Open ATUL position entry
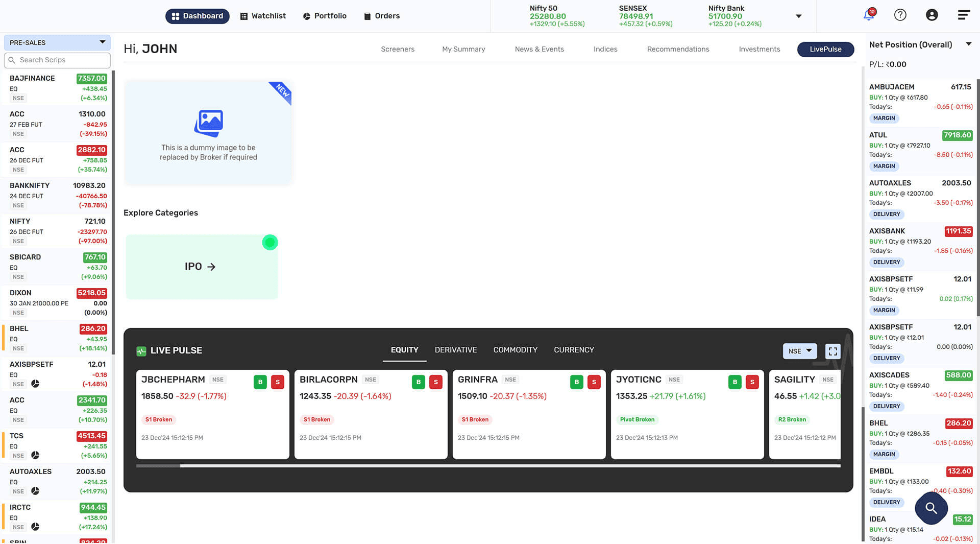The height and width of the screenshot is (544, 980). tap(920, 150)
